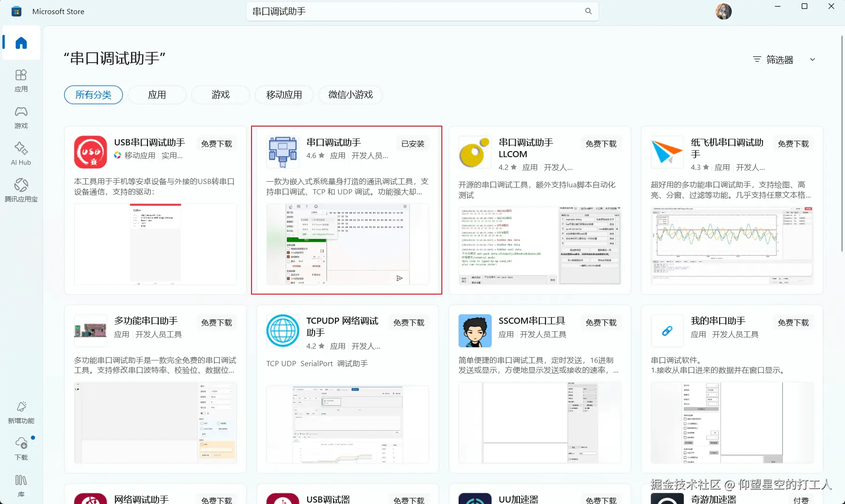Open the USB串口调试助手 screenshot preview
This screenshot has width=845, height=504.
tap(155, 244)
